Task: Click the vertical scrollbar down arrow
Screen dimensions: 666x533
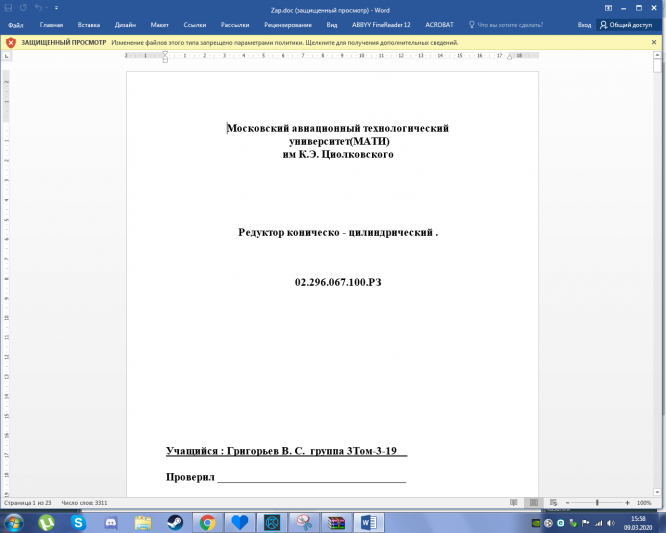Action: [657, 492]
